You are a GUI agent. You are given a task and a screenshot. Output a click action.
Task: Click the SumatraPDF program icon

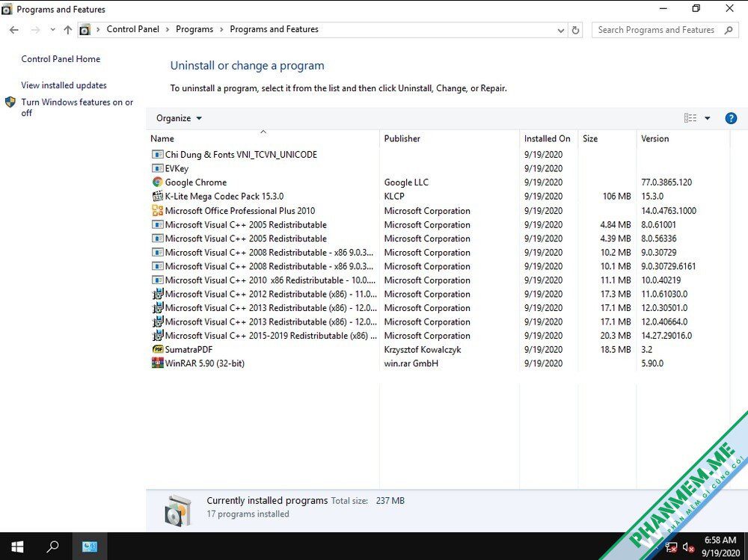tap(157, 349)
